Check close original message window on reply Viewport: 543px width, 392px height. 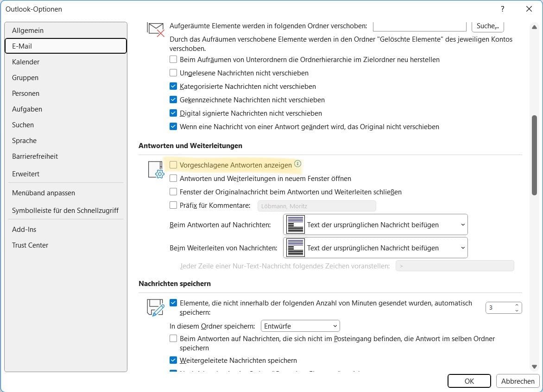pos(173,192)
